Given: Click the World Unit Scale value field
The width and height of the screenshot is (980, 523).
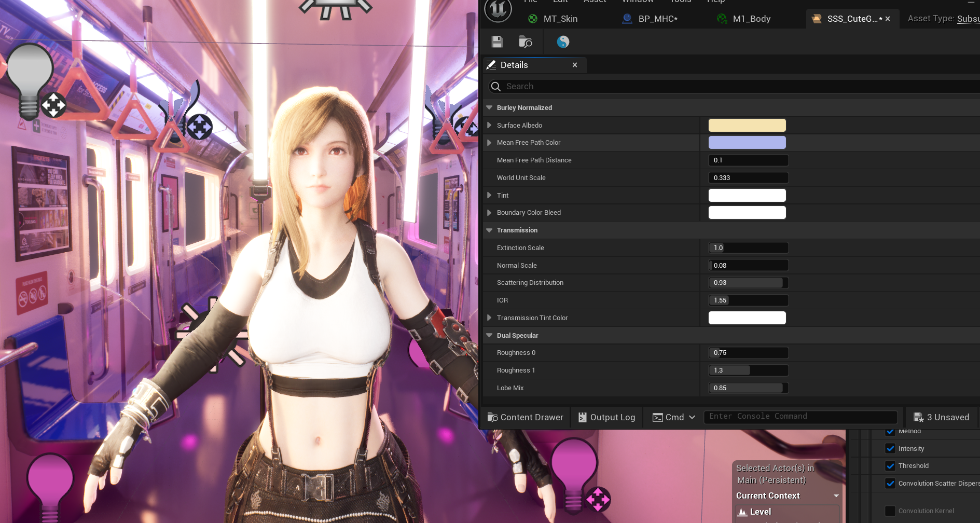Looking at the screenshot, I should (x=748, y=177).
